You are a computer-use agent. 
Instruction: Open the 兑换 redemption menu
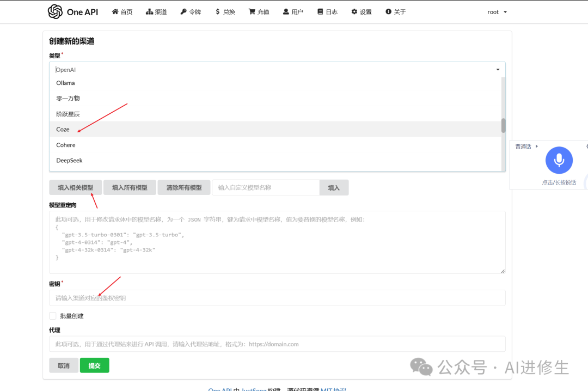pos(225,12)
